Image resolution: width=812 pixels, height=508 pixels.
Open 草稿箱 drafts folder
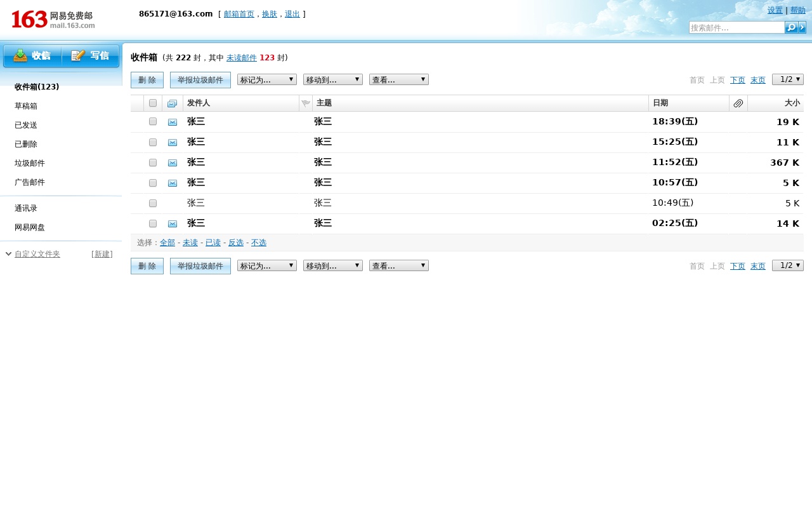tap(26, 106)
